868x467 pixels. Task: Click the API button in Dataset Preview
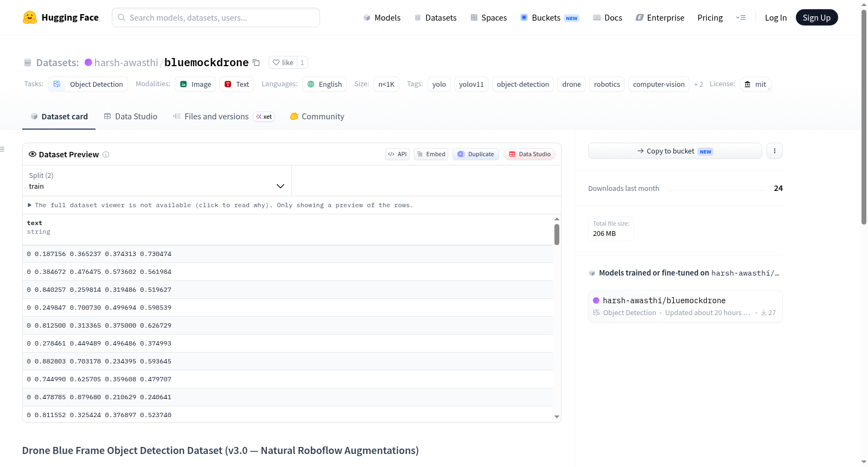[397, 154]
